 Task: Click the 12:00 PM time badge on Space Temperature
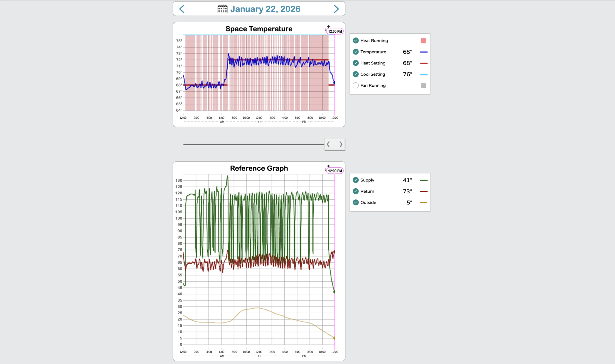(335, 31)
